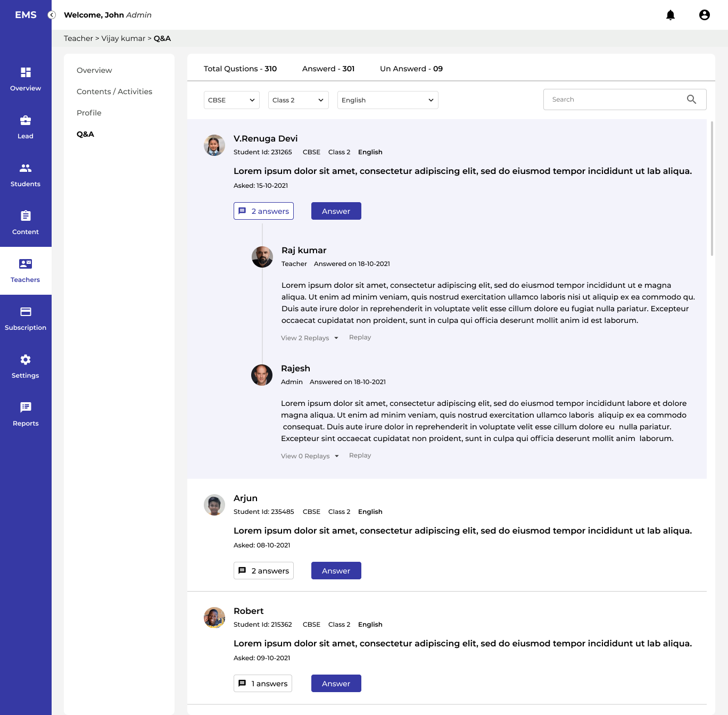Click the Content clipboard icon
The width and height of the screenshot is (728, 715).
[x=26, y=215]
